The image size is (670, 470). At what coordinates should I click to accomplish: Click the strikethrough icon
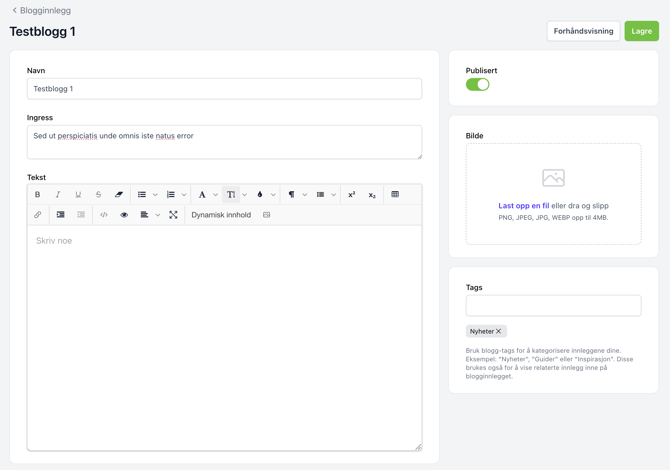(x=98, y=195)
